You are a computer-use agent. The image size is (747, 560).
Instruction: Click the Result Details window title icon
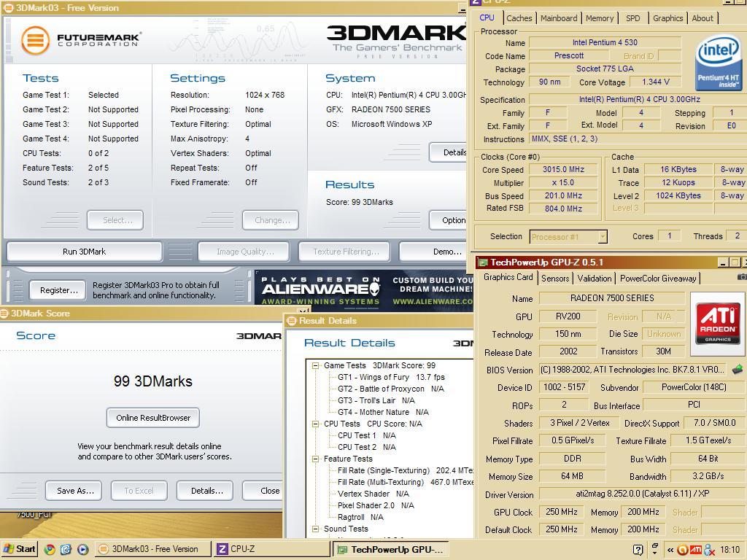coord(292,321)
